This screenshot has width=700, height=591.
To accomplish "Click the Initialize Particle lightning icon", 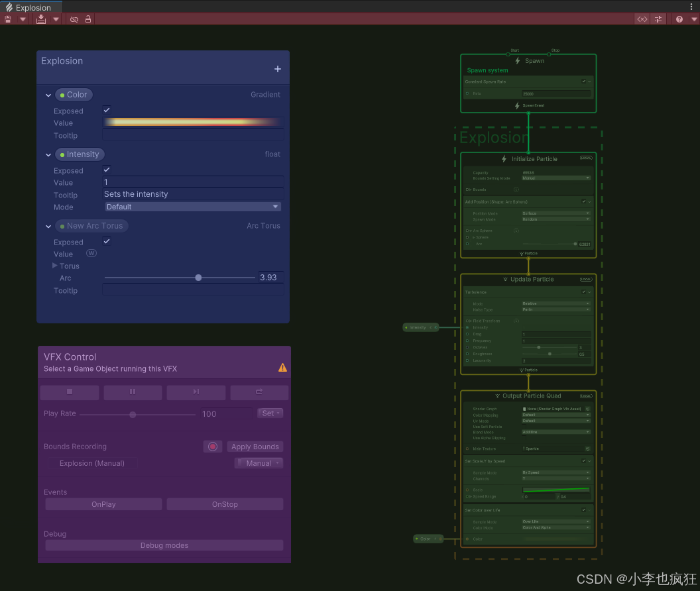I will pyautogui.click(x=504, y=159).
